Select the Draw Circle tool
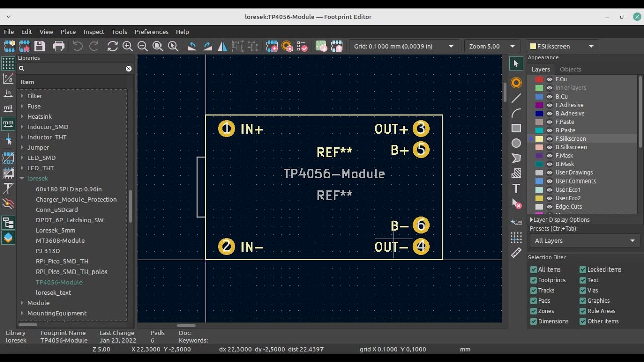 516,143
